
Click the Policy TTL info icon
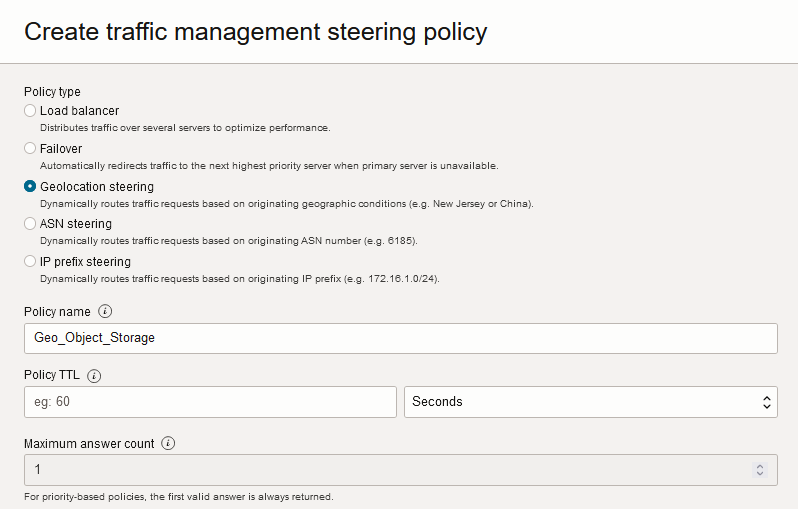pyautogui.click(x=95, y=376)
